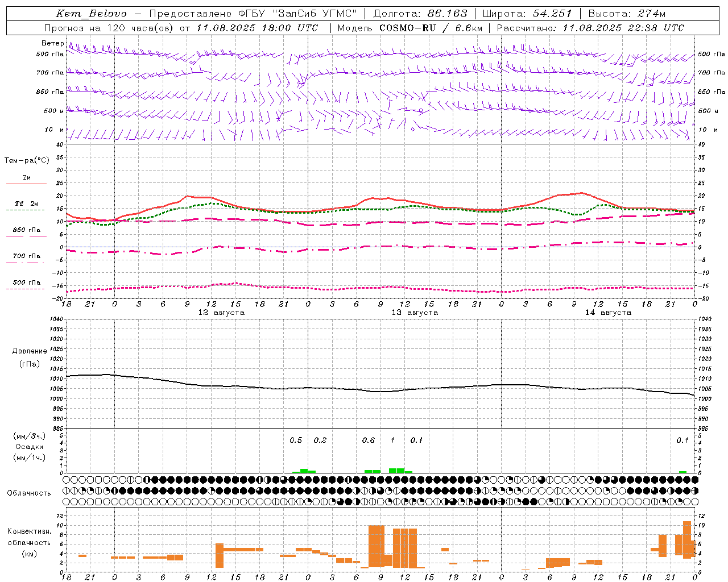Click the Долгота: 86.163 value
Viewport: 728px width, 582px height.
pyautogui.click(x=420, y=14)
